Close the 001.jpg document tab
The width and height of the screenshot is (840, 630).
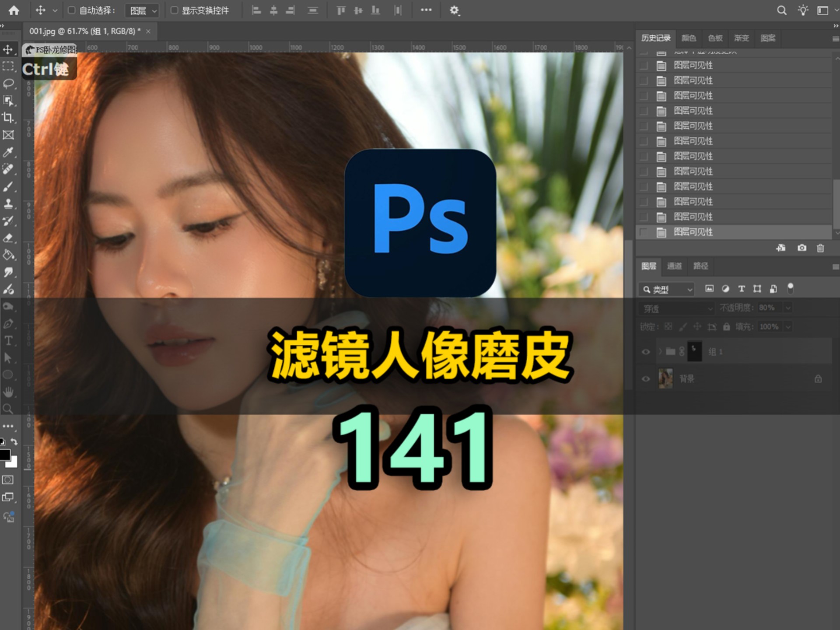[x=148, y=31]
